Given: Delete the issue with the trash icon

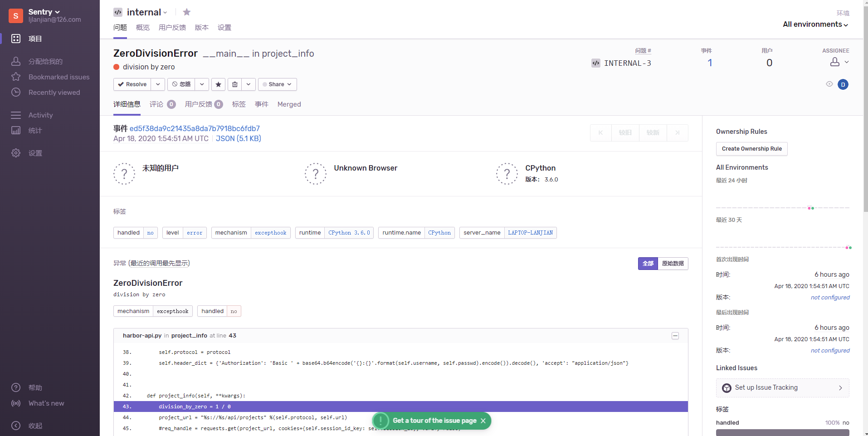Looking at the screenshot, I should coord(235,84).
